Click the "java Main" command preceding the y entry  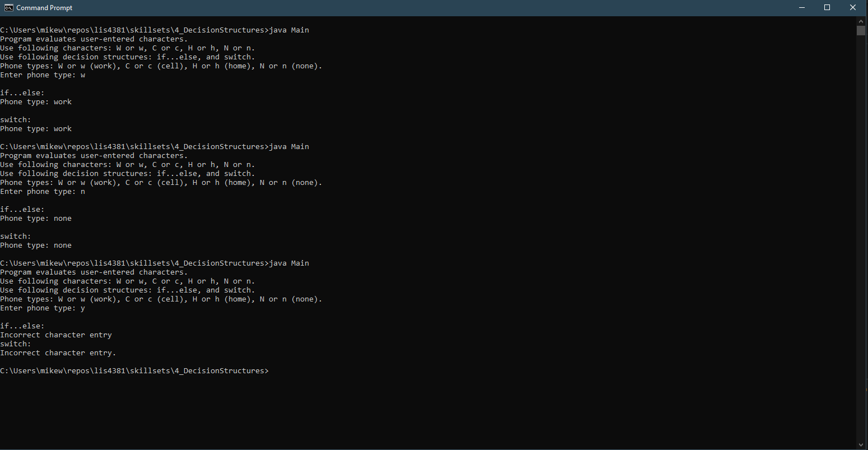click(289, 263)
